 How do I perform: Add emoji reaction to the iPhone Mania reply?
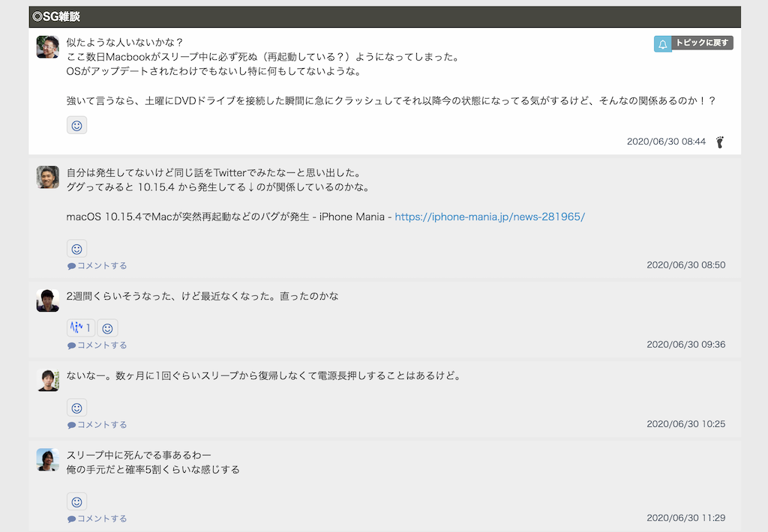[x=76, y=249]
